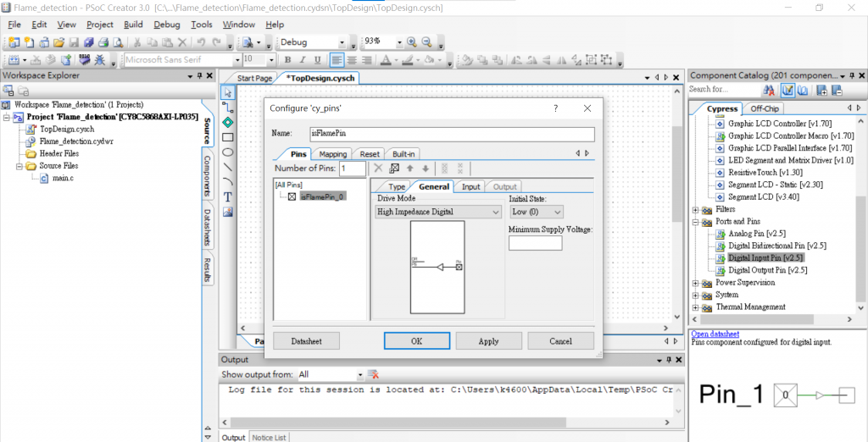Click the Open file folder icon

pyautogui.click(x=59, y=42)
